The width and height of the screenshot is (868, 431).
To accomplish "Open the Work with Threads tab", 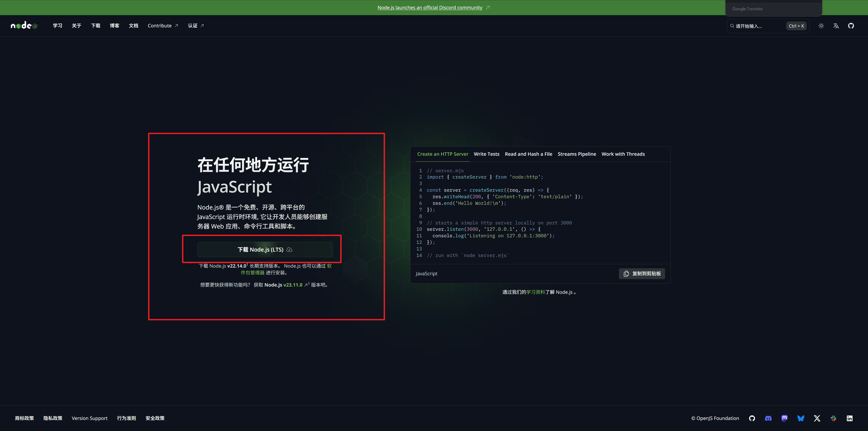I will tap(623, 154).
